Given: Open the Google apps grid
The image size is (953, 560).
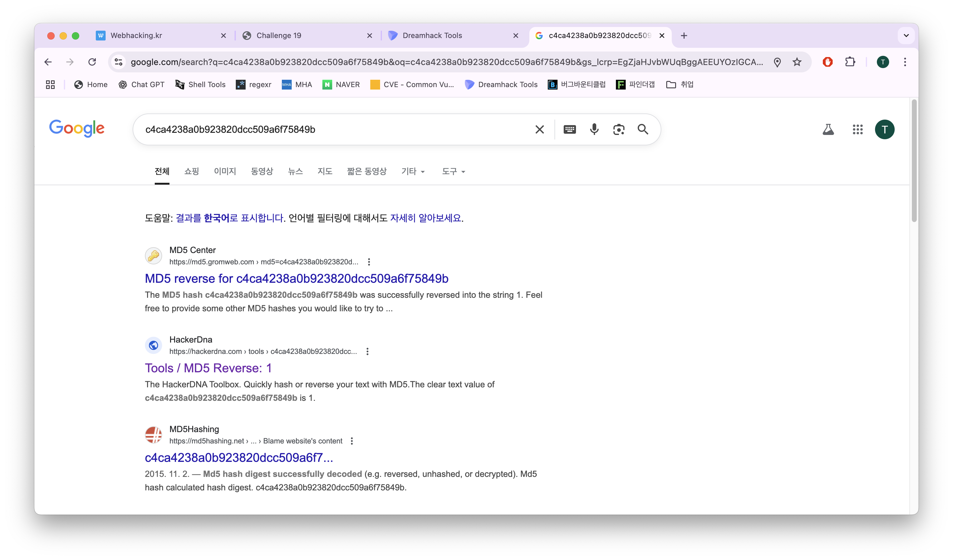Looking at the screenshot, I should click(857, 129).
